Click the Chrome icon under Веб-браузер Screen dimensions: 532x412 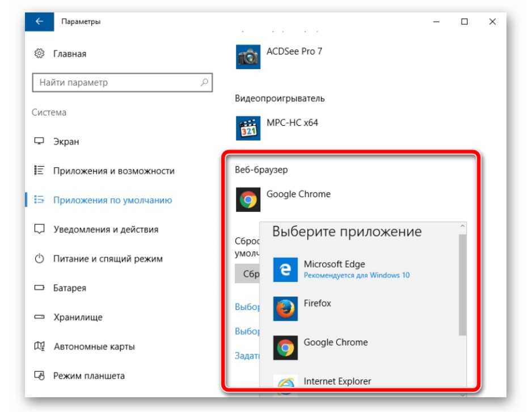pyautogui.click(x=248, y=199)
